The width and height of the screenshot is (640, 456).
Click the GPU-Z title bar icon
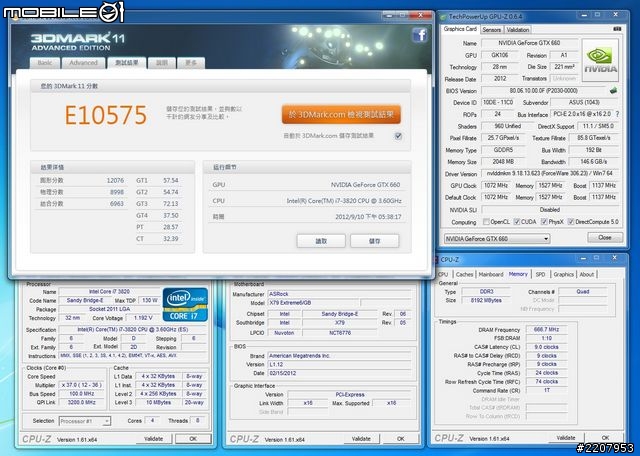[444, 17]
